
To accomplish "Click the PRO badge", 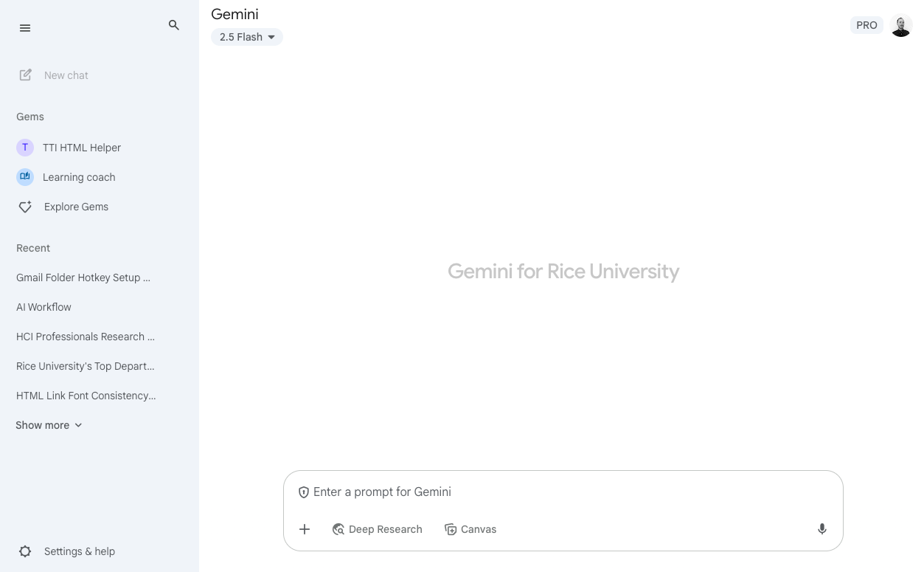I will [x=866, y=25].
